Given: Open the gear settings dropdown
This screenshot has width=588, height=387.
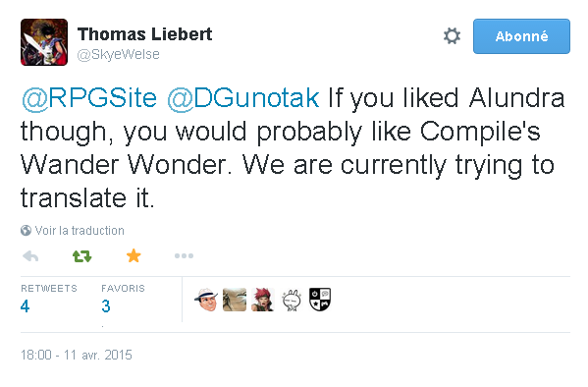Looking at the screenshot, I should point(452,36).
